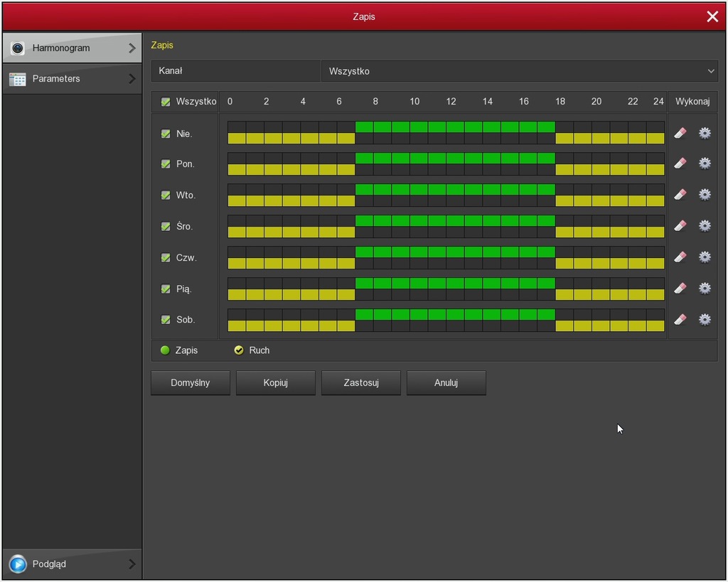The image size is (728, 582).
Task: Open the Kanał Wszystko dropdown
Action: pos(520,71)
